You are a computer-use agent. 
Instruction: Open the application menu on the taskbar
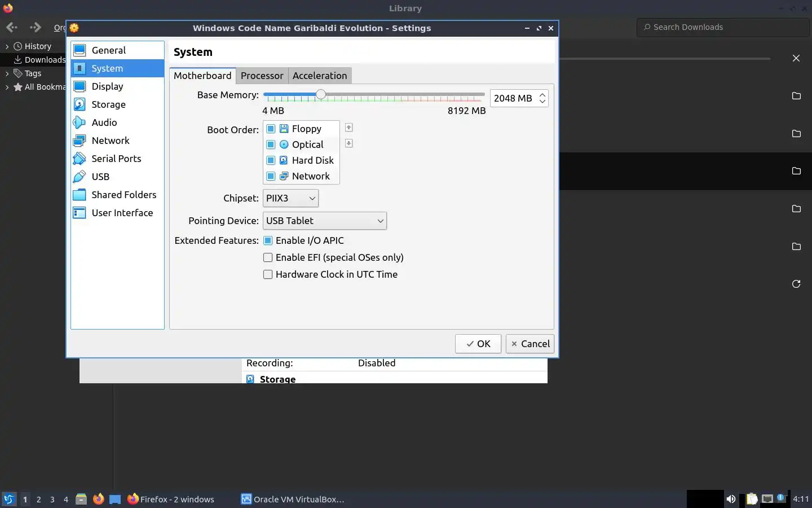[9, 499]
